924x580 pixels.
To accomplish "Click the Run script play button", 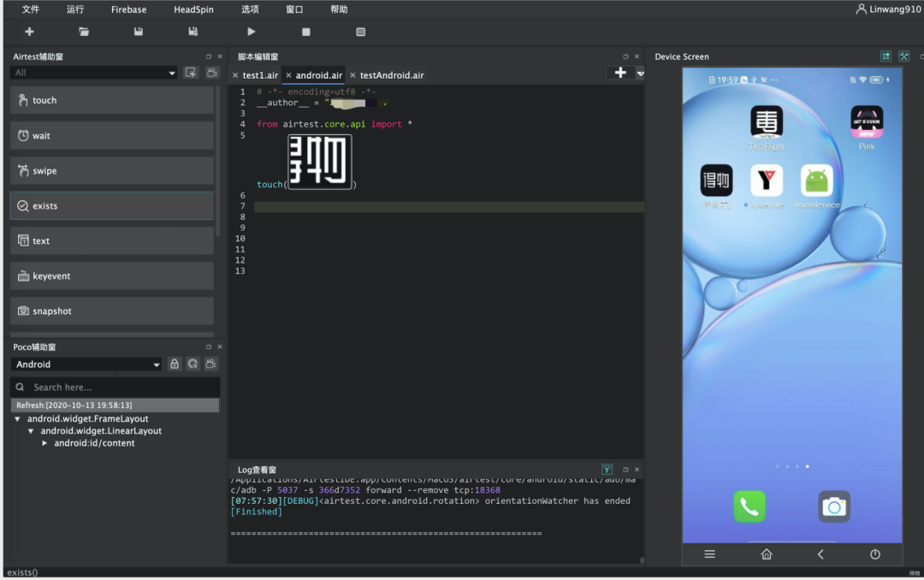I will pyautogui.click(x=251, y=32).
